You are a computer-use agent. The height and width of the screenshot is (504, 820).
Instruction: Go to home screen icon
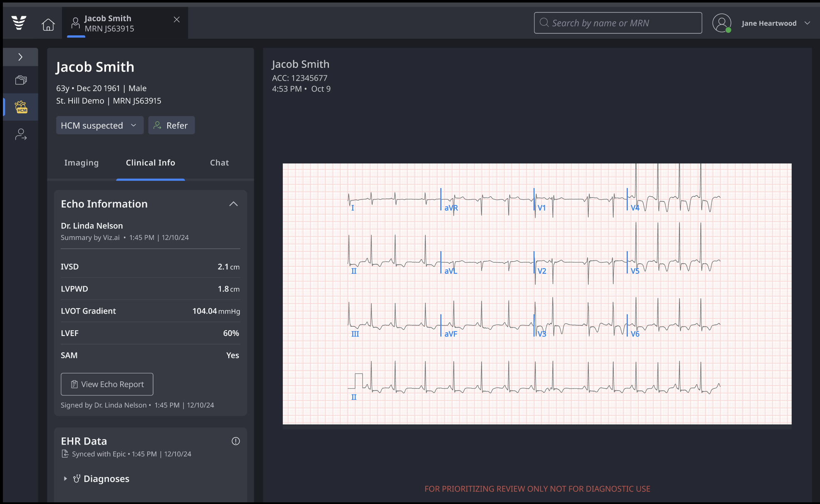(48, 25)
